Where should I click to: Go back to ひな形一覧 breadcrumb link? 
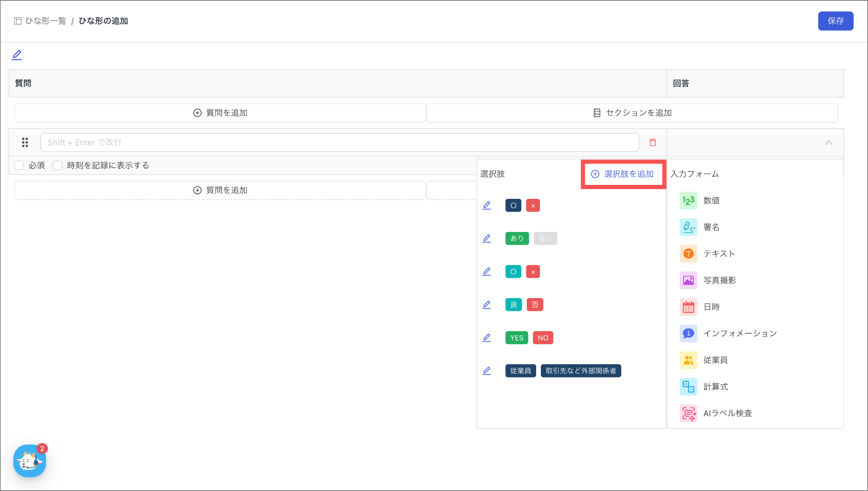[45, 21]
